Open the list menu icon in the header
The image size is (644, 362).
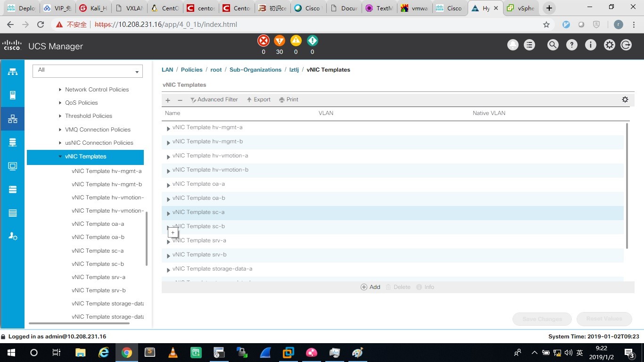[x=529, y=45]
